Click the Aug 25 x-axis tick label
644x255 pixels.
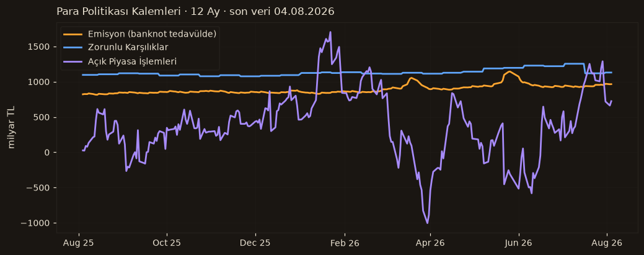tap(79, 243)
